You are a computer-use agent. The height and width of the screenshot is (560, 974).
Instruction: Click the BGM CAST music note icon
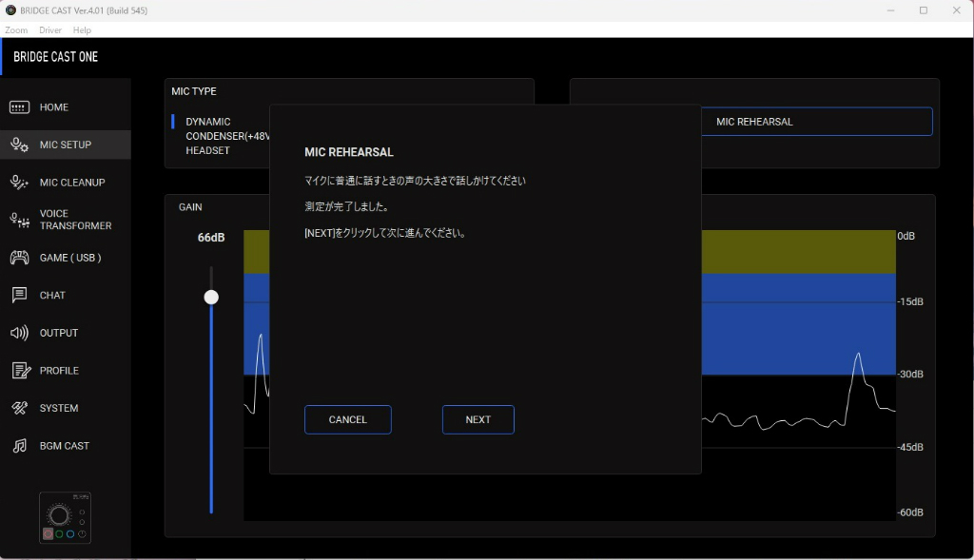(x=19, y=446)
